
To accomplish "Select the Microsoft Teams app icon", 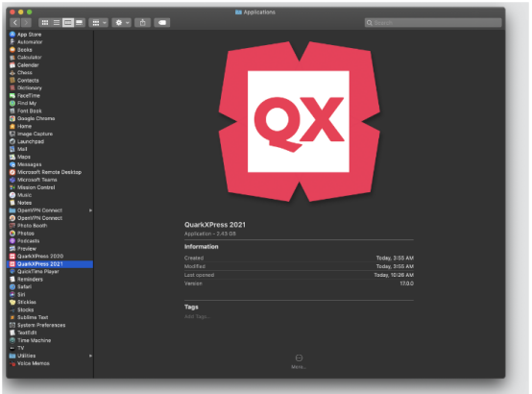I will (12, 180).
